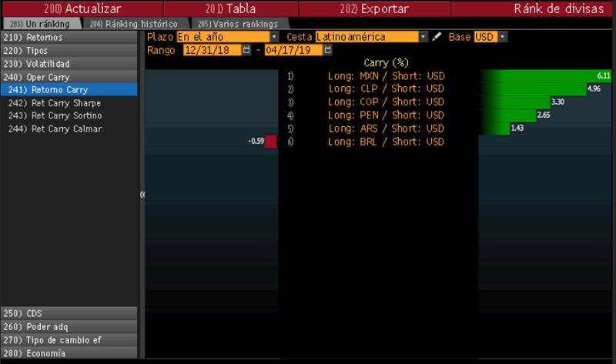This screenshot has width=616, height=364.
Task: Expand the CDS section in sidebar
Action: [x=69, y=313]
